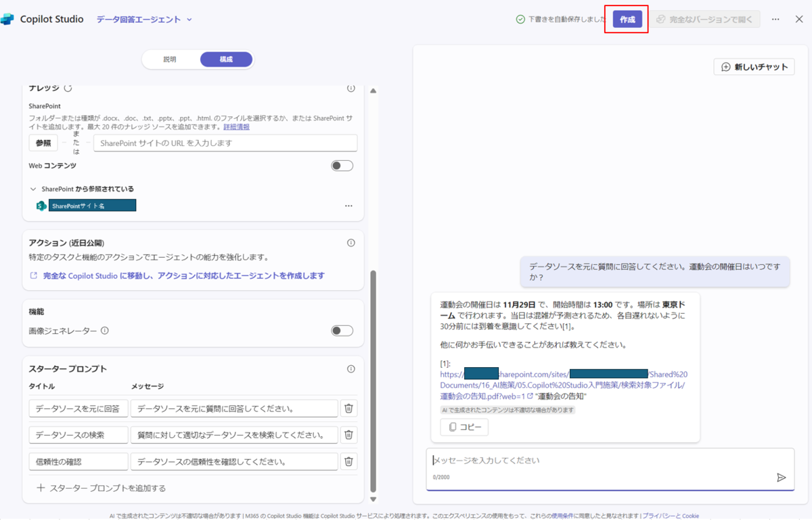The image size is (812, 520).
Task: Switch to the 説明 tab
Action: [170, 60]
